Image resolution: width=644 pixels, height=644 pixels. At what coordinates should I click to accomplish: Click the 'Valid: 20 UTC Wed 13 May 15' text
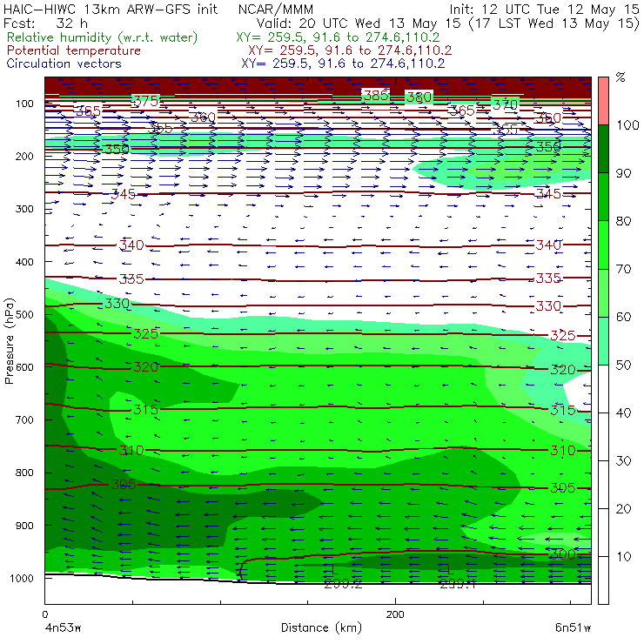(359, 23)
